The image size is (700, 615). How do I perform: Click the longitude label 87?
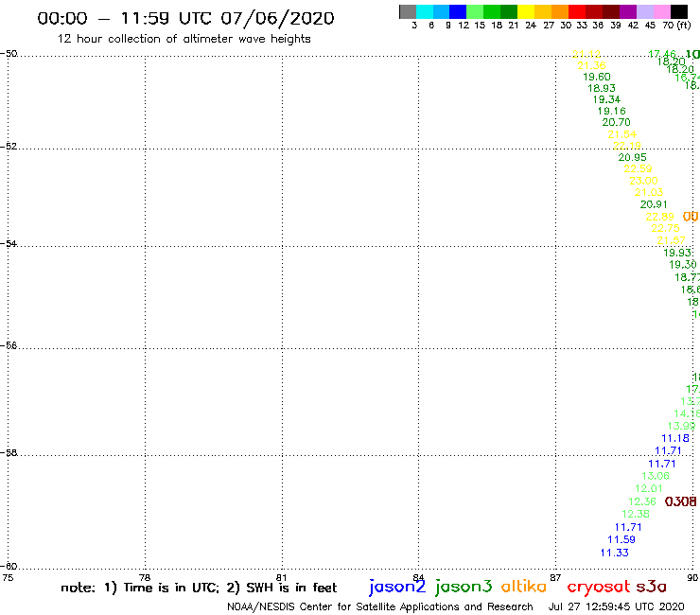555,577
